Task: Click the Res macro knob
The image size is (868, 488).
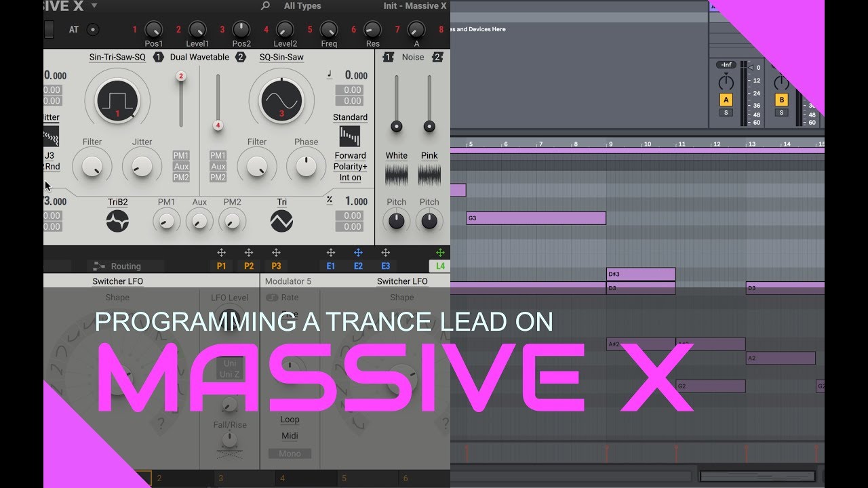Action: 372,29
